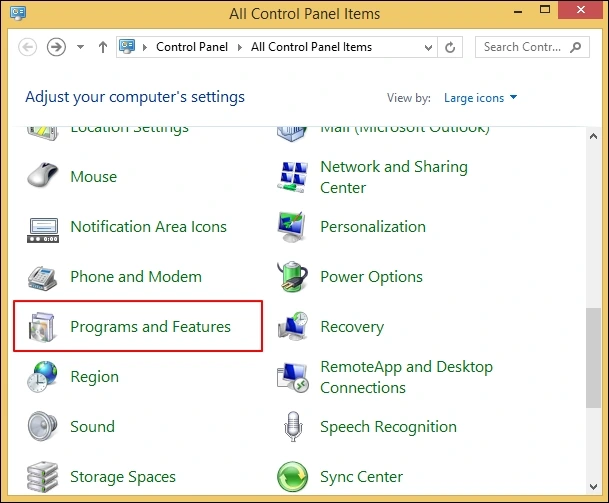609x503 pixels.
Task: Open Notification Area Icons link
Action: tap(148, 227)
